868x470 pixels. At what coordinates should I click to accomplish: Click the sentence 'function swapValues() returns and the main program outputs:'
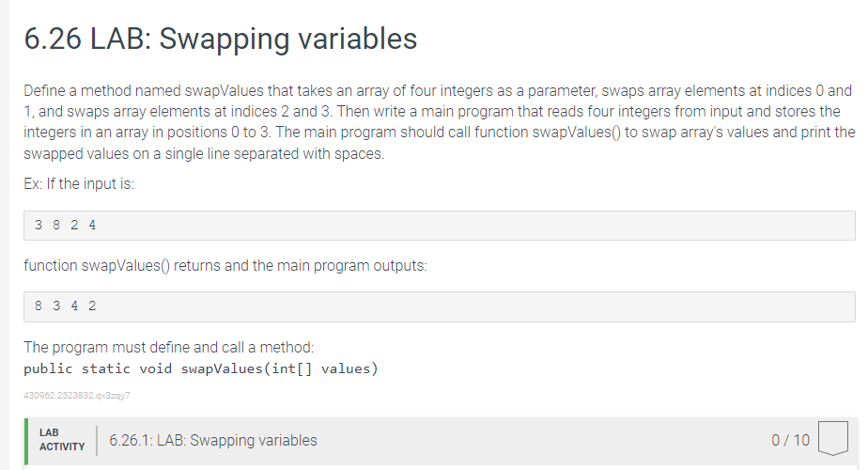[225, 266]
